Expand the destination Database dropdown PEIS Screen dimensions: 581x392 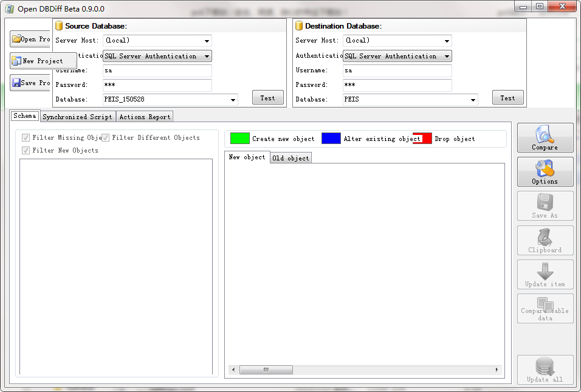pyautogui.click(x=473, y=100)
